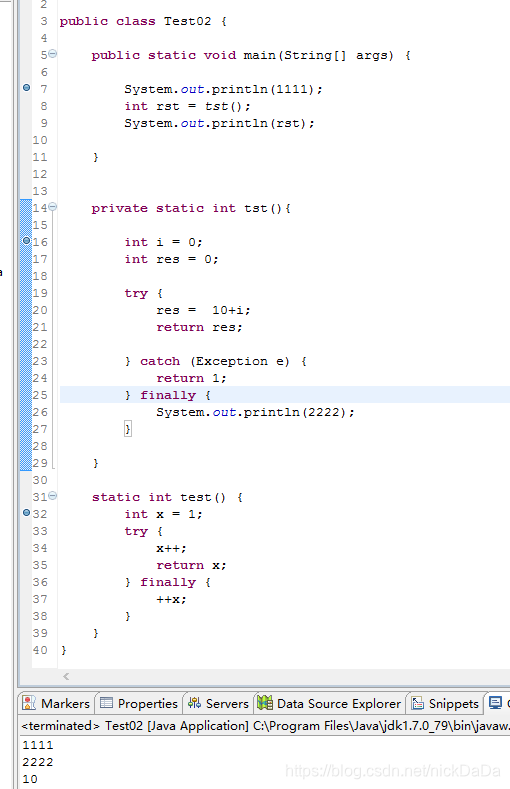This screenshot has width=510, height=789.
Task: Click the Markers tab icon
Action: coord(29,703)
